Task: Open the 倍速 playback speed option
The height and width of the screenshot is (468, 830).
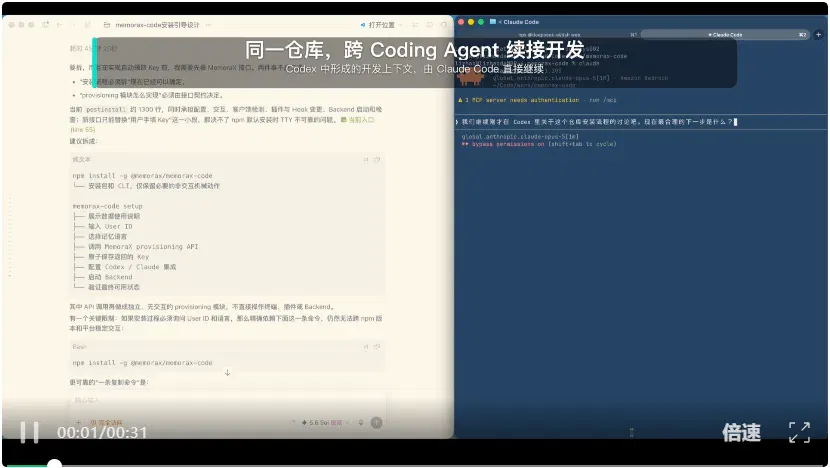Action: (741, 433)
